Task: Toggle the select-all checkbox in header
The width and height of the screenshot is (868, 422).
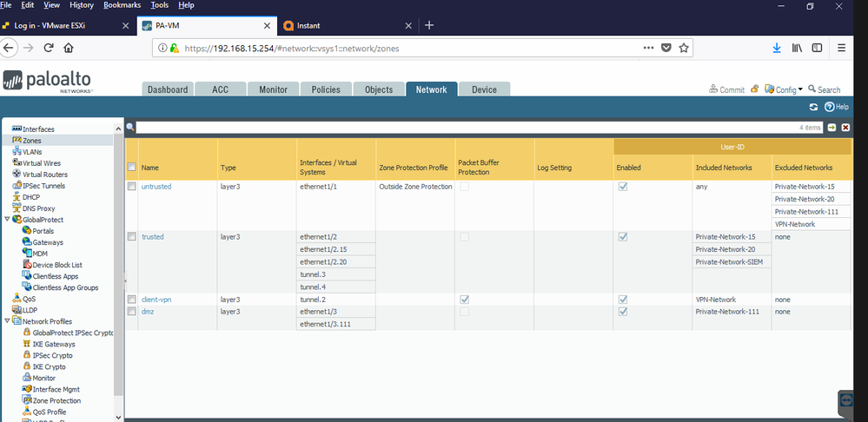Action: tap(132, 167)
